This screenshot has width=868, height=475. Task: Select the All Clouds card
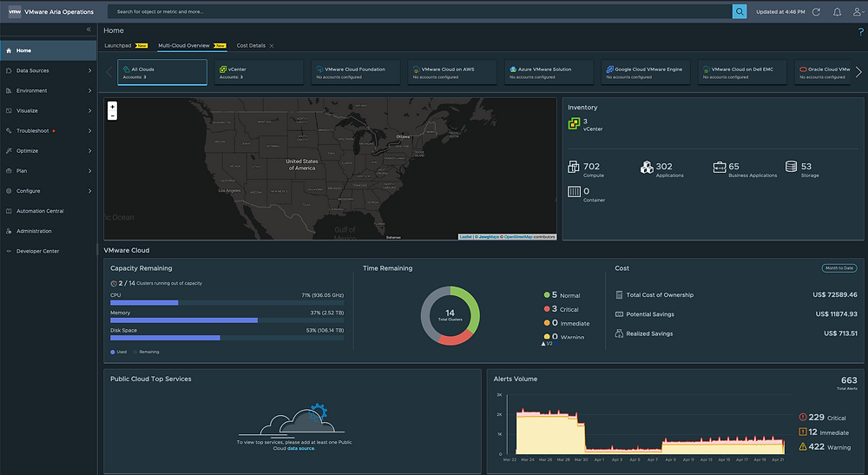coord(162,73)
